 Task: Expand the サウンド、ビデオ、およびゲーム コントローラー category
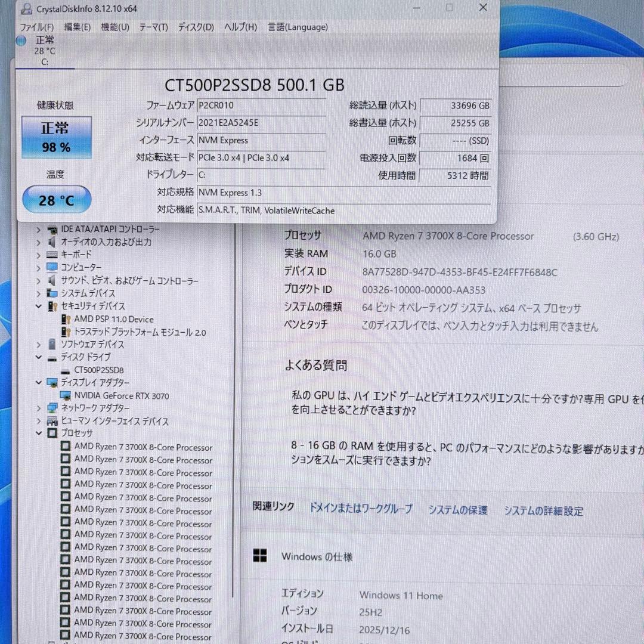(38, 280)
